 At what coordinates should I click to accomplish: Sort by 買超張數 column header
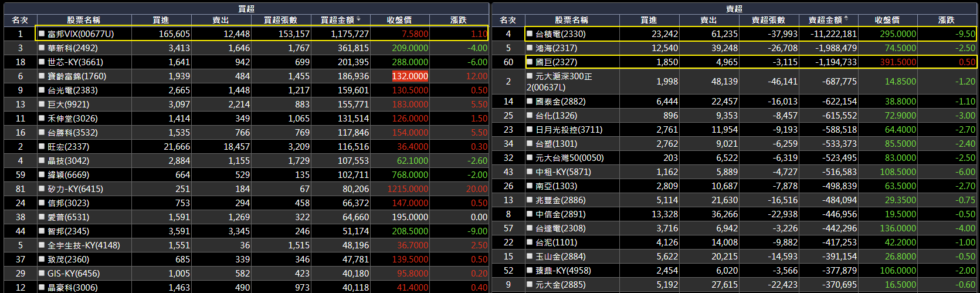[x=280, y=20]
